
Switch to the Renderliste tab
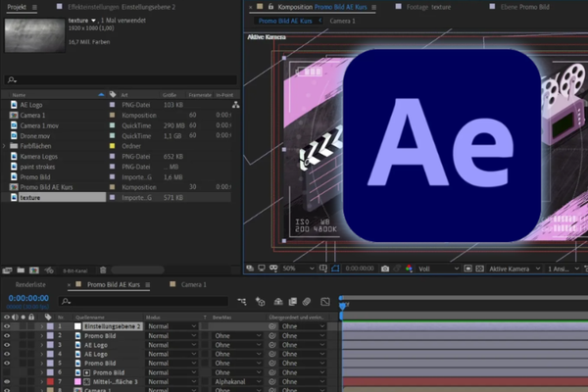click(x=29, y=284)
